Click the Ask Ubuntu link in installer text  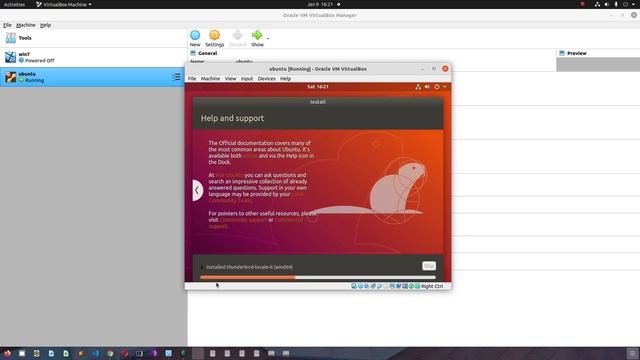click(x=229, y=175)
